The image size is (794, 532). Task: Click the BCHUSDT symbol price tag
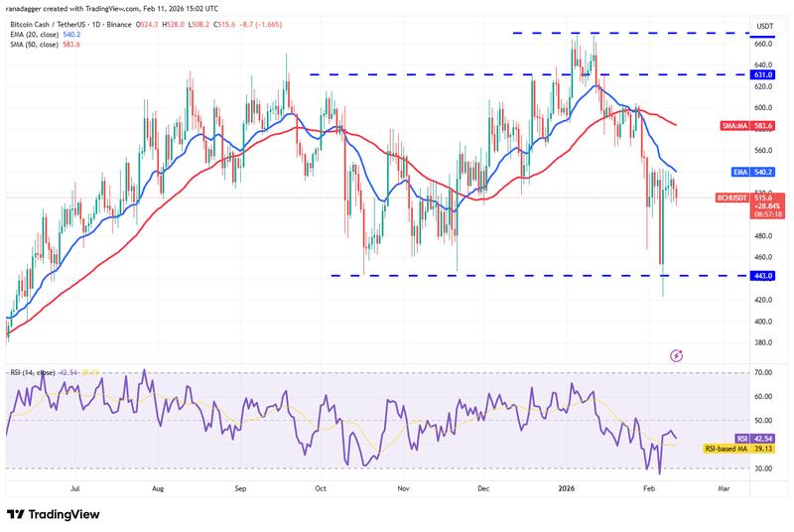tap(749, 199)
